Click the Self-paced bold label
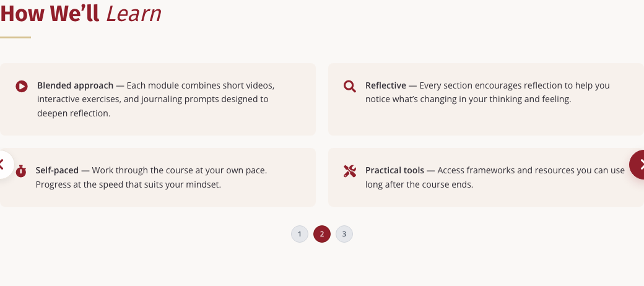 point(57,170)
